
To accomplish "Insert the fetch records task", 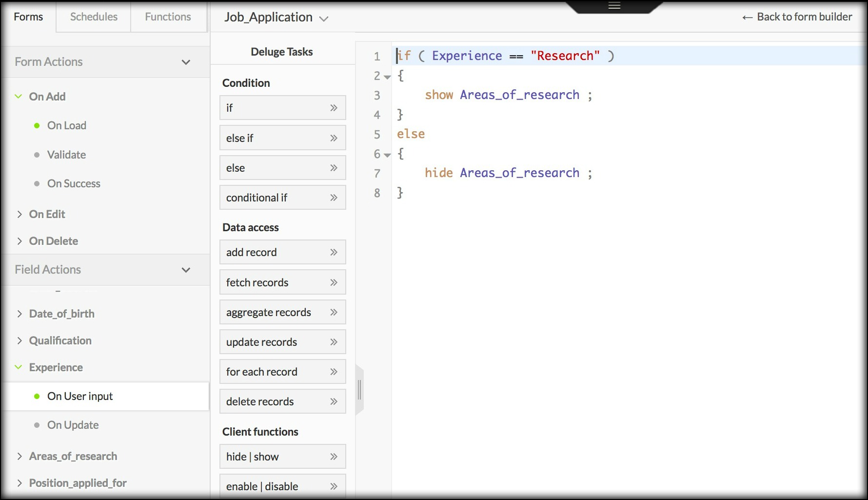I will 282,282.
